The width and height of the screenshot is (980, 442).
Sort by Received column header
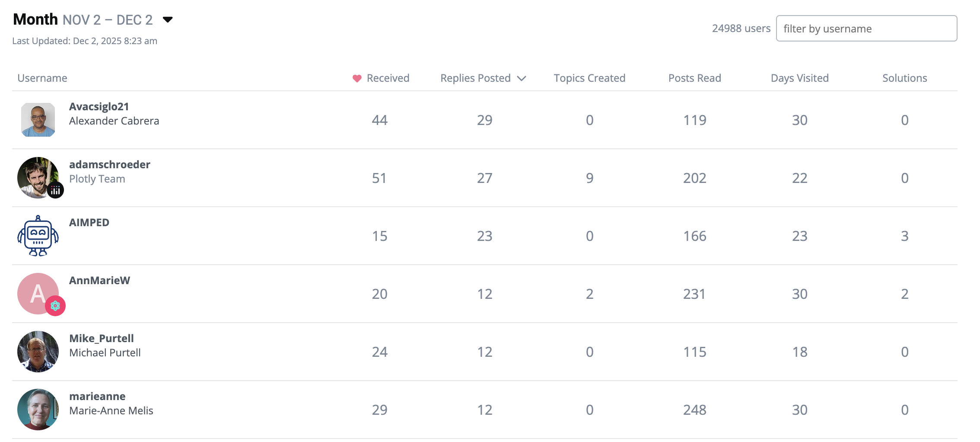(388, 78)
